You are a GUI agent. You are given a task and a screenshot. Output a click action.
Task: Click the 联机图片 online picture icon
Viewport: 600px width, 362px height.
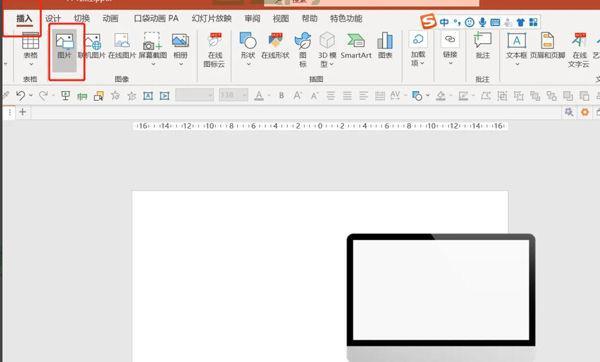(93, 41)
